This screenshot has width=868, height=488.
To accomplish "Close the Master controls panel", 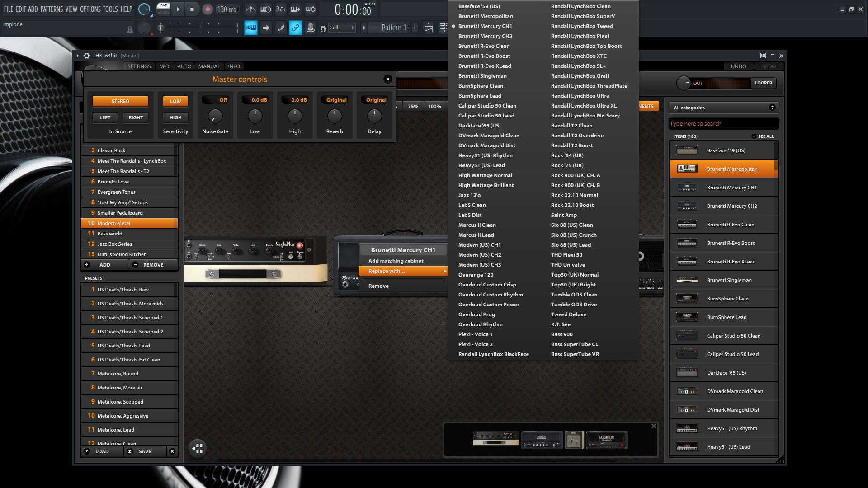I will tap(387, 79).
